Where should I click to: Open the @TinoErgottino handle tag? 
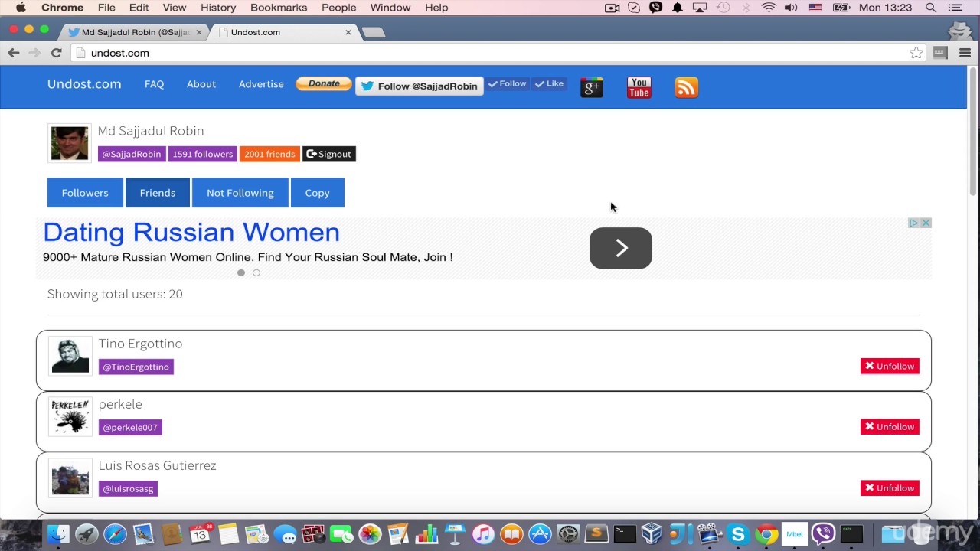136,367
